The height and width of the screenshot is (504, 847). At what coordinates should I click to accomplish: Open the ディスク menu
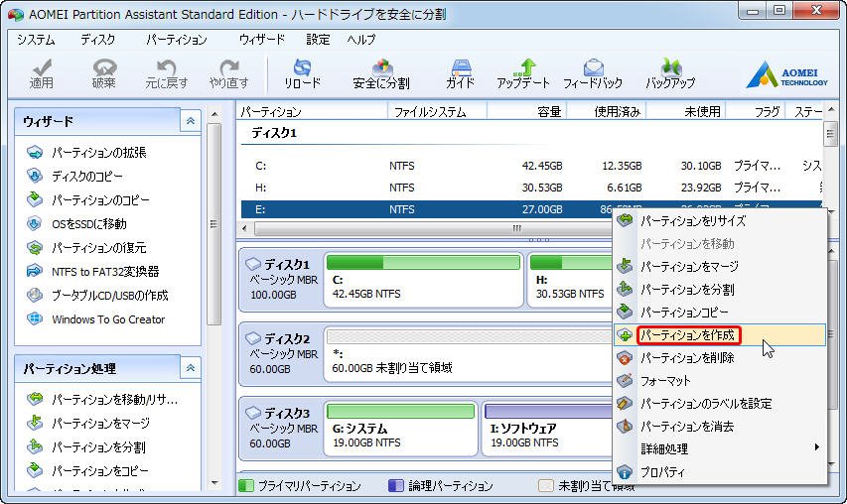point(97,40)
